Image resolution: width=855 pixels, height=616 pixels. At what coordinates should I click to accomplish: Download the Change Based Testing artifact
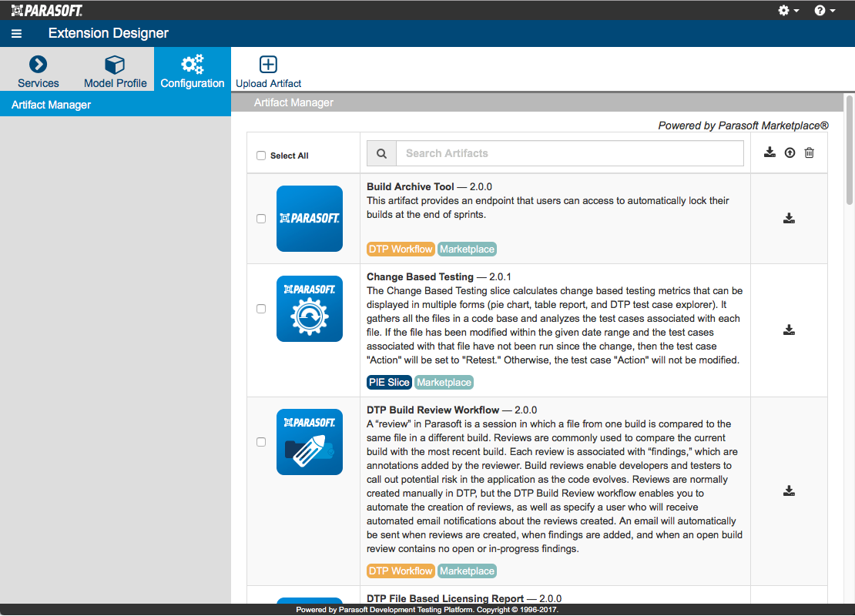789,330
